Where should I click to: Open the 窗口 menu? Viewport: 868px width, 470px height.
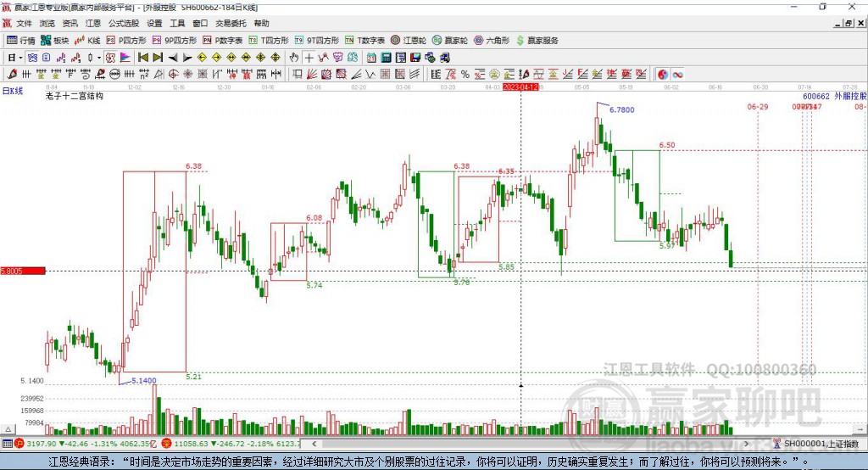(x=200, y=23)
